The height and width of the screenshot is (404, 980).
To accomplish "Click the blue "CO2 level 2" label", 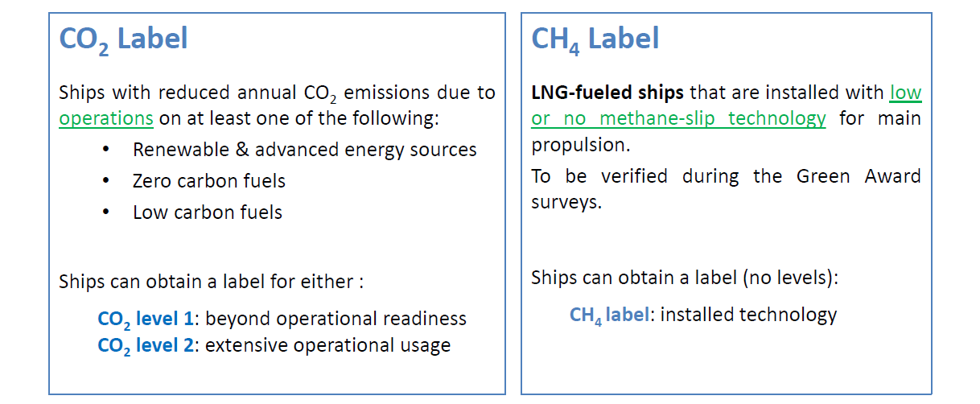I will click(x=145, y=346).
